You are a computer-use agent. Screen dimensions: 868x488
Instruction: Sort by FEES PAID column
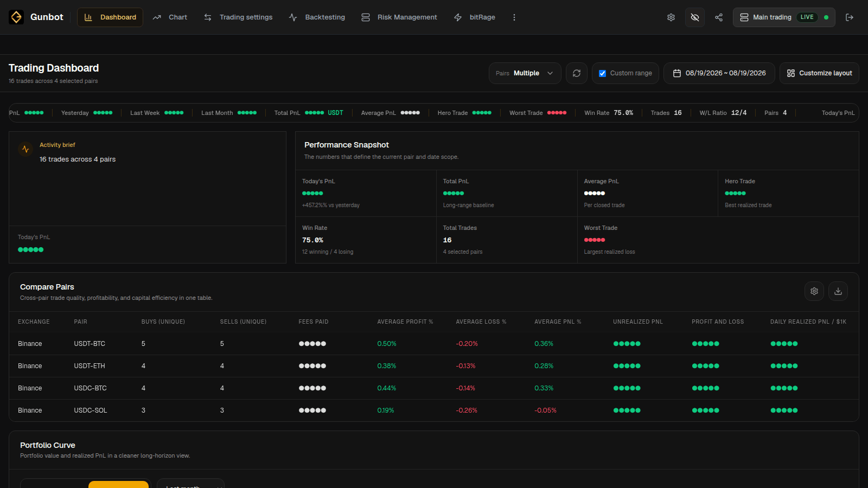(314, 322)
